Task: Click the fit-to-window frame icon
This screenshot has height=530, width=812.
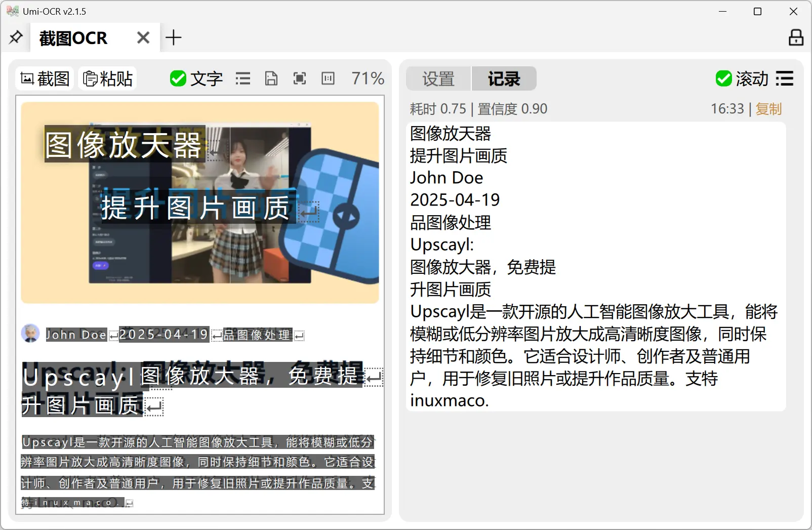Action: [x=300, y=78]
